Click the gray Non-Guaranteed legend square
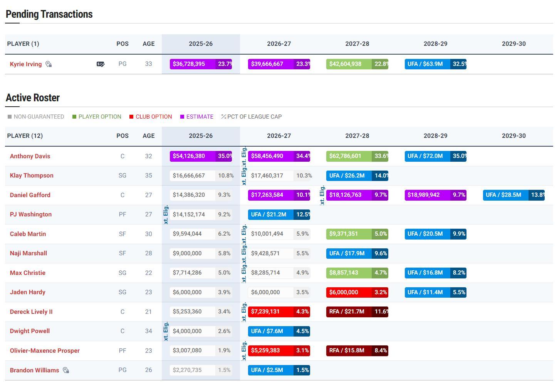The width and height of the screenshot is (557, 392). 10,117
